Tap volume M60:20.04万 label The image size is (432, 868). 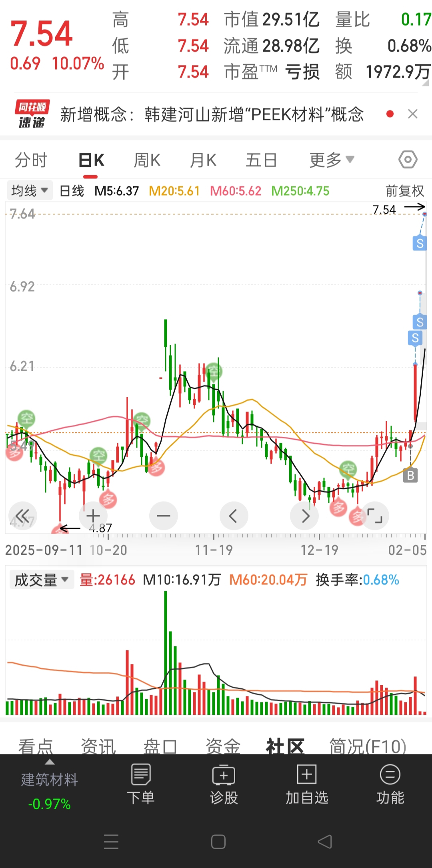[268, 580]
